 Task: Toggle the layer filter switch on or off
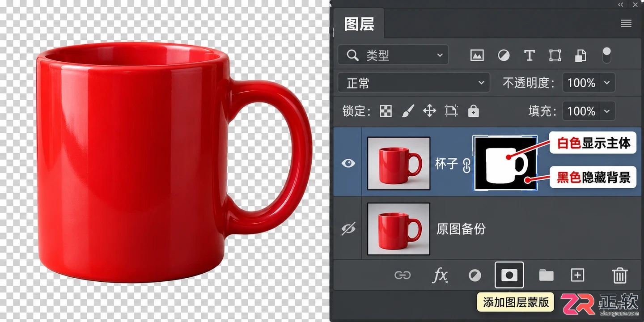coord(606,55)
